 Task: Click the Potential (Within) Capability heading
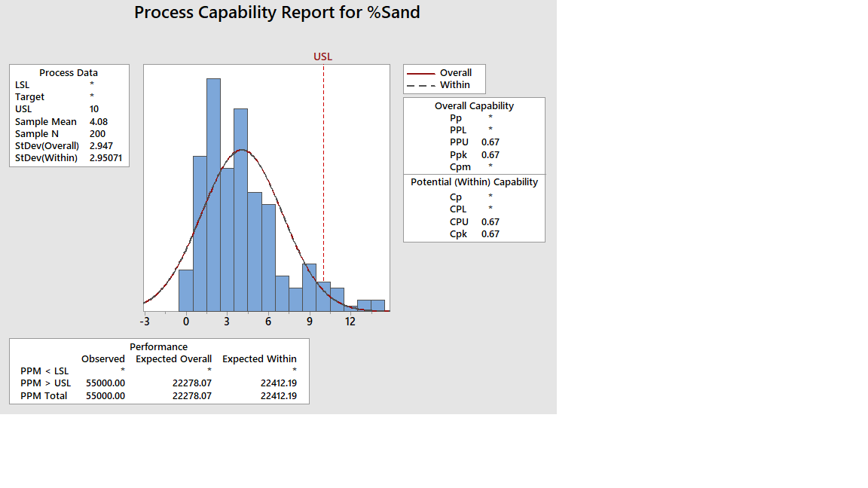click(x=474, y=181)
